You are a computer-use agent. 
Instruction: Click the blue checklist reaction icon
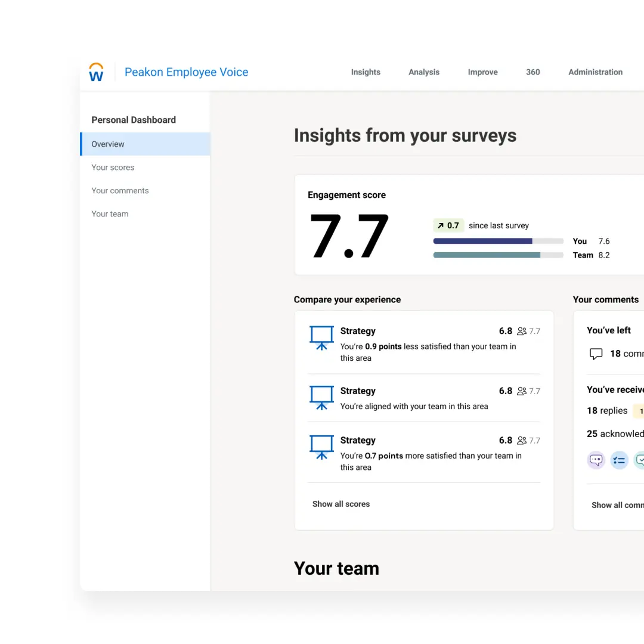click(619, 460)
